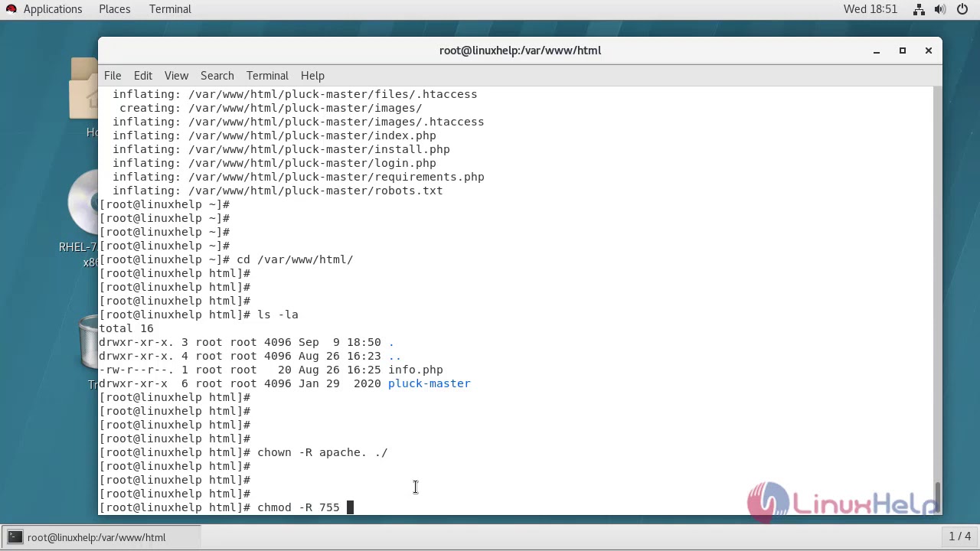
Task: Minimize the terminal window
Action: pos(877,51)
